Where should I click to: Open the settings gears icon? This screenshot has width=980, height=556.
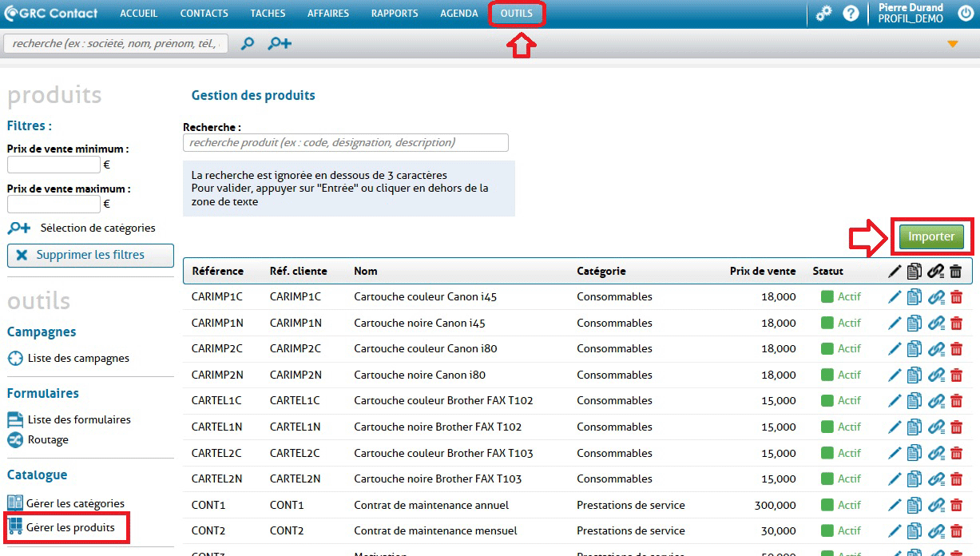[x=823, y=14]
